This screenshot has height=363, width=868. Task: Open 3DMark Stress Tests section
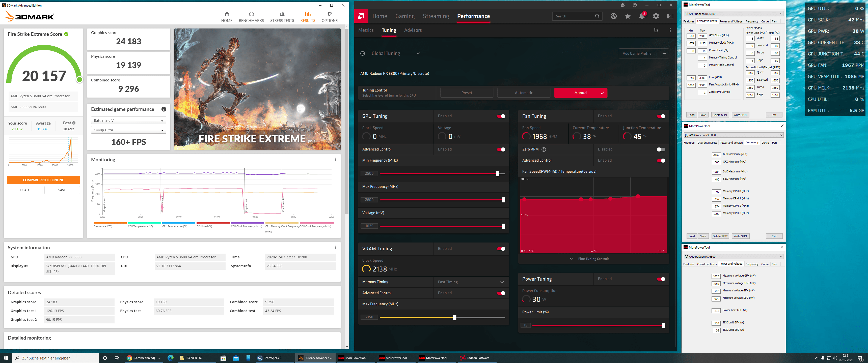282,16
